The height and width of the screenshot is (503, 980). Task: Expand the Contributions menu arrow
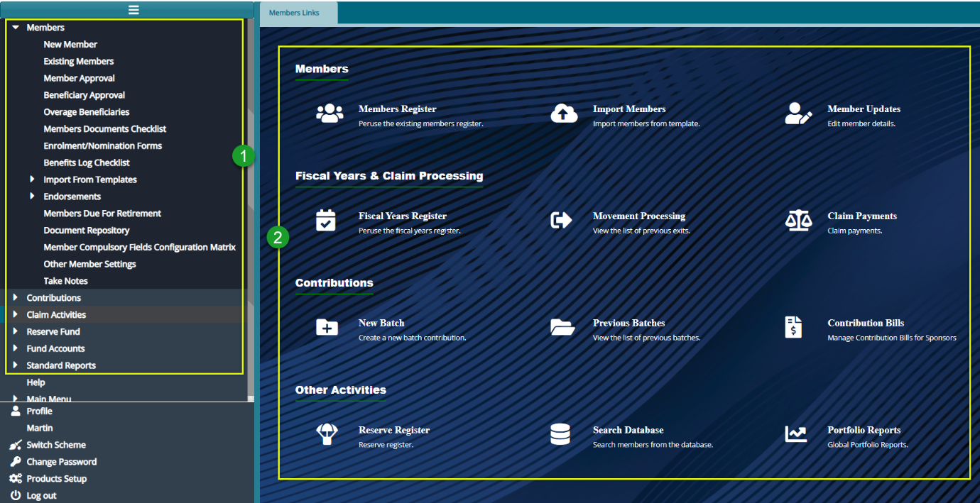click(x=15, y=298)
